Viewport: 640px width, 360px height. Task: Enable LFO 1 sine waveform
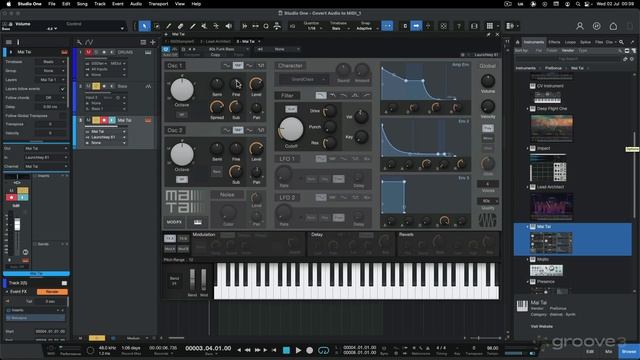tap(321, 159)
